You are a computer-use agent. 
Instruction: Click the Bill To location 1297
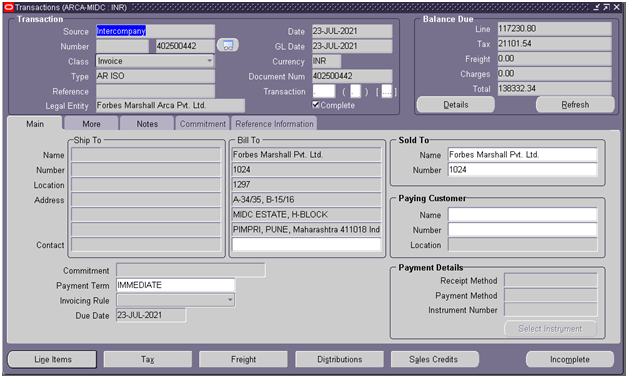pos(306,185)
